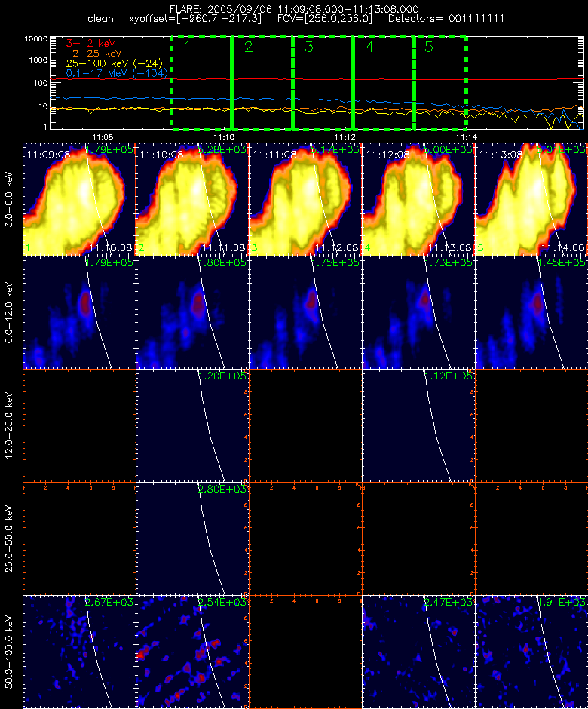Click the 6.0-12.0 keV row label
The height and width of the screenshot is (709, 588).
(9, 312)
